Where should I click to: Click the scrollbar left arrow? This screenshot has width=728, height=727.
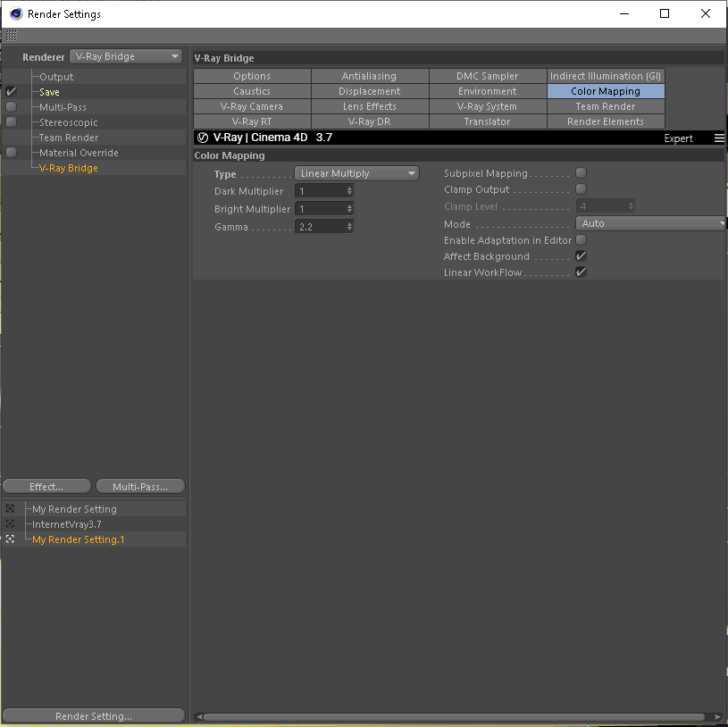[198, 717]
